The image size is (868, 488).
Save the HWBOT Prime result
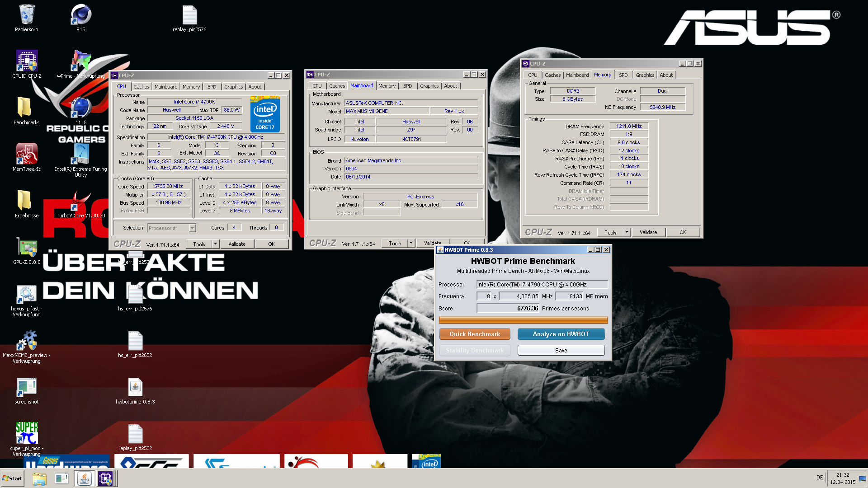click(x=561, y=350)
